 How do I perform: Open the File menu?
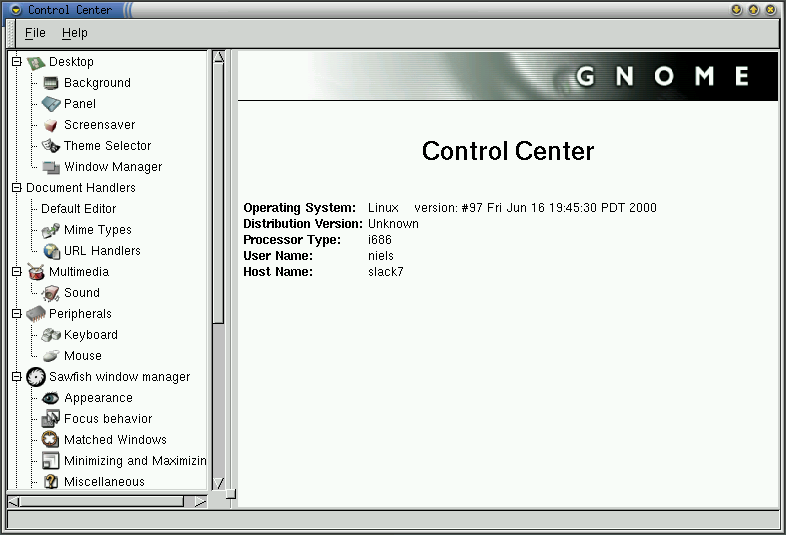tap(35, 33)
